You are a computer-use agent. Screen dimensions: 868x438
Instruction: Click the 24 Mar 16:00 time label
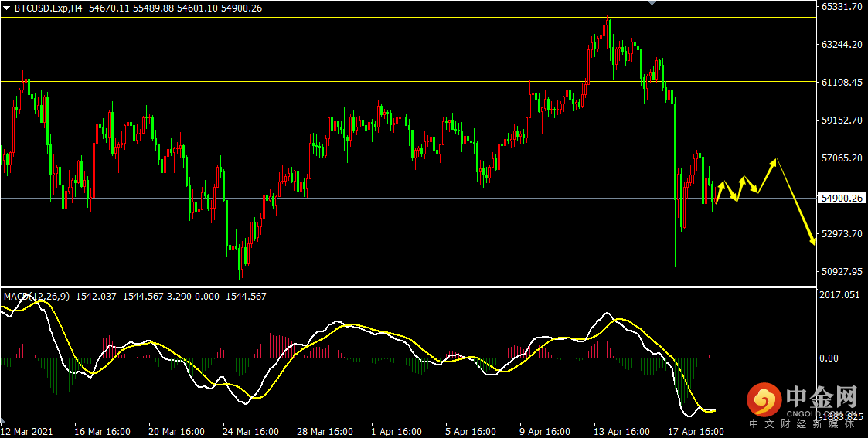pos(250,431)
